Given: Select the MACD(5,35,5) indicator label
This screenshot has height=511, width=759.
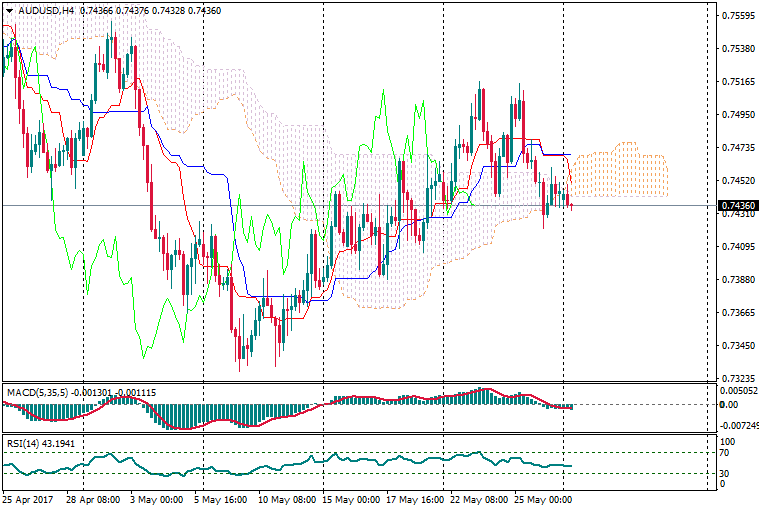Looking at the screenshot, I should point(38,391).
